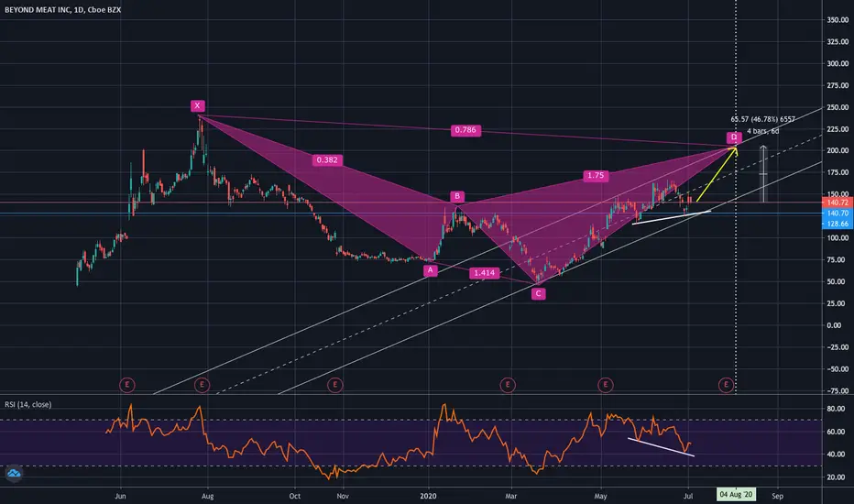Select the white support trendline under July candles
The width and height of the screenshot is (854, 504).
coord(671,217)
